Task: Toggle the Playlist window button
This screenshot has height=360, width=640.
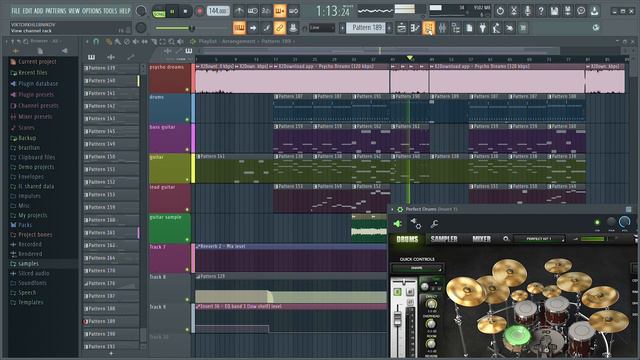Action: [402, 28]
